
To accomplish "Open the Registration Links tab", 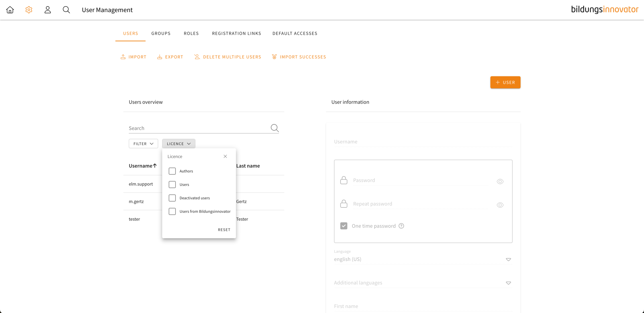I will coord(236,33).
